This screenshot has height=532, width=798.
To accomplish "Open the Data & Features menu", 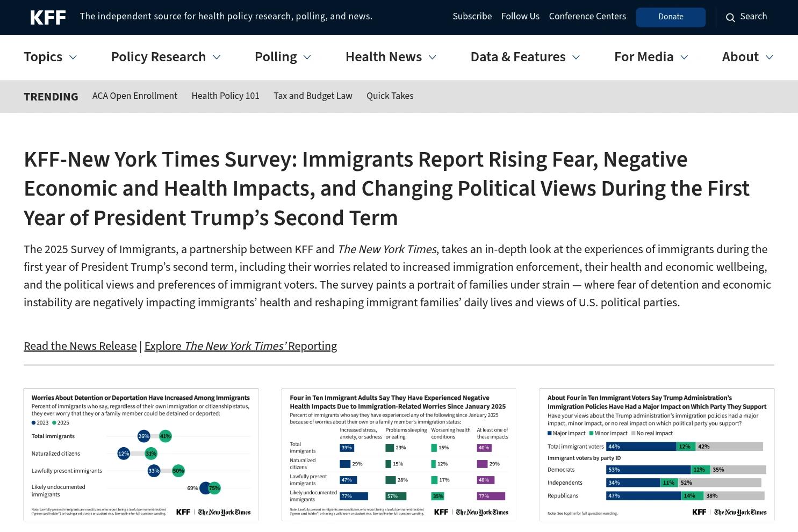I will 518,57.
